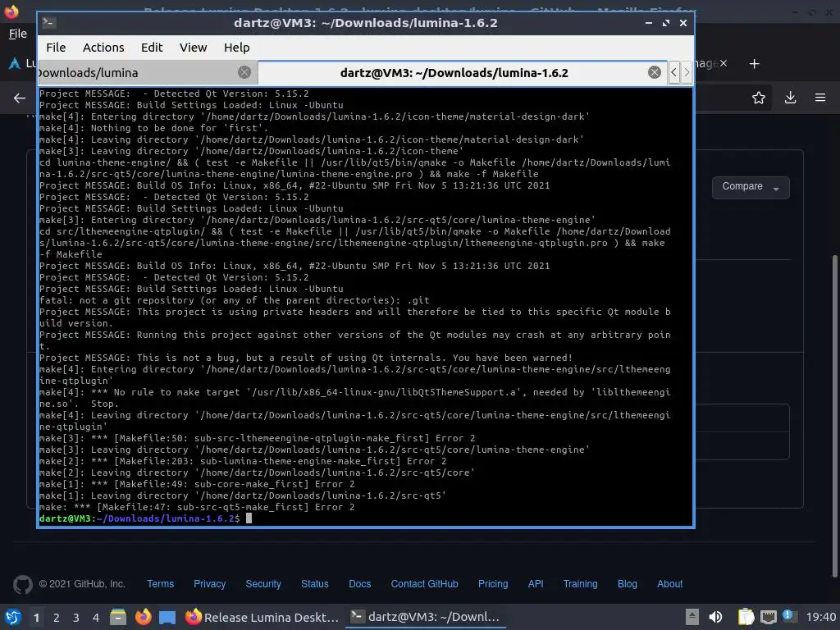Open the Contact GitHub footer link

point(424,584)
